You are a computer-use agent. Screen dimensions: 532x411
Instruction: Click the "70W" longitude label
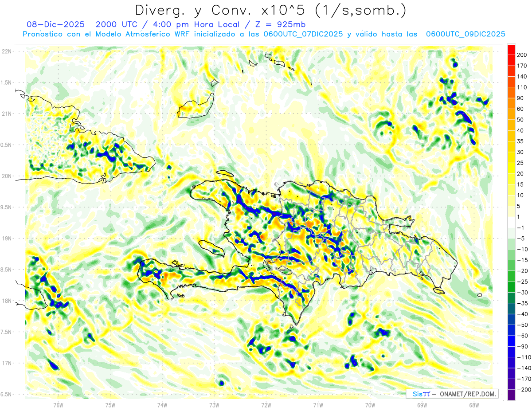[x=370, y=405]
